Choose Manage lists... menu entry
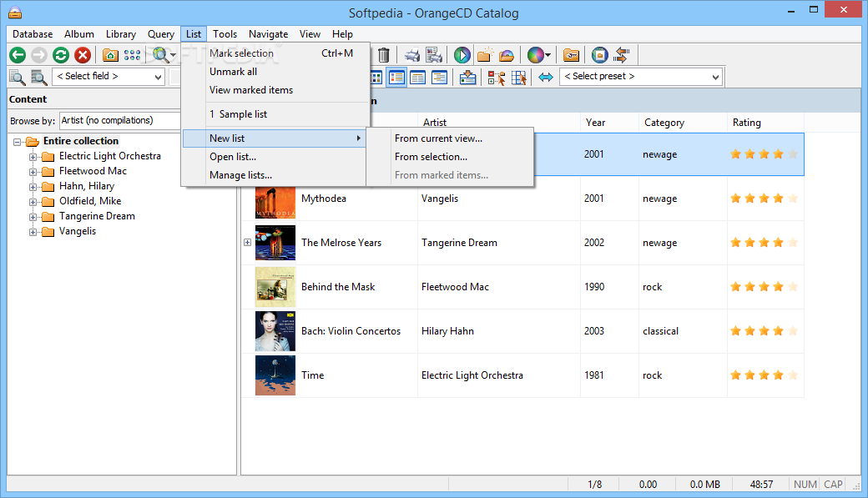Image resolution: width=868 pixels, height=498 pixels. click(x=274, y=175)
